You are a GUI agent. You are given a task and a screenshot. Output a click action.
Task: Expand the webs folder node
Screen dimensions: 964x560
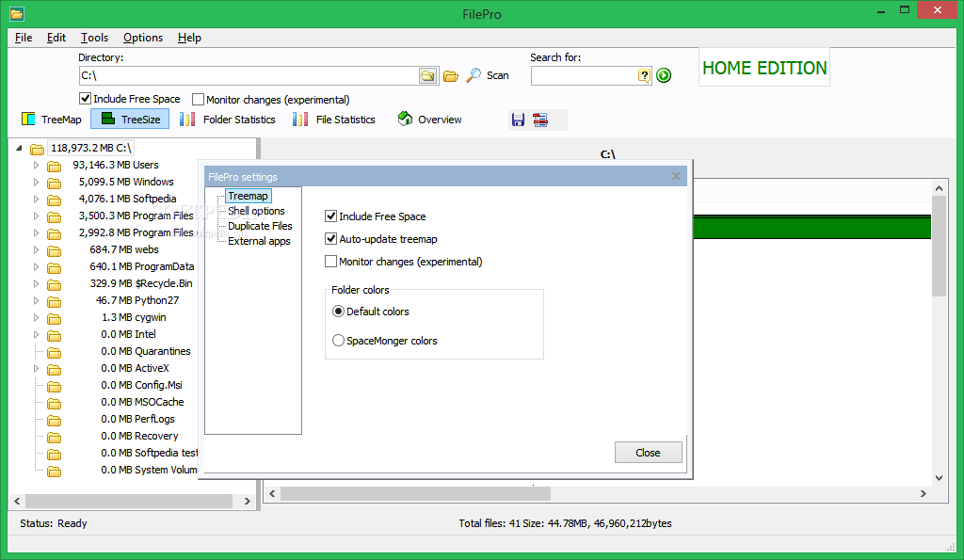pos(36,249)
